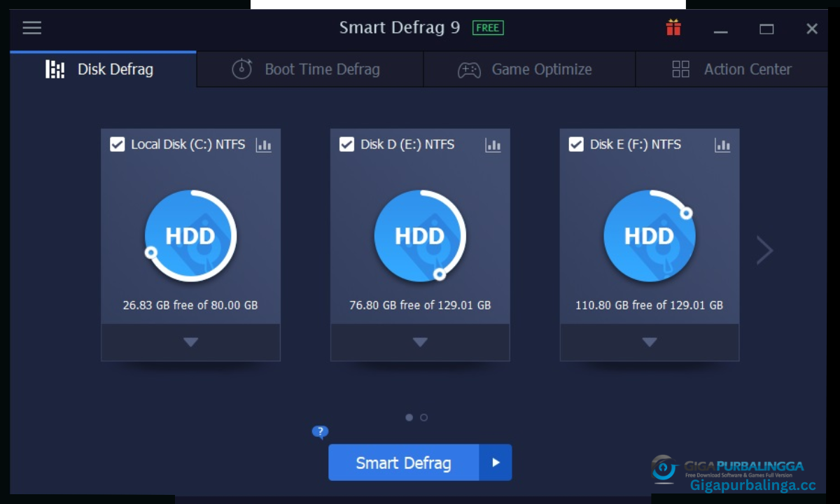View chart report for Disk E (F:)
Screen dimensions: 840x504
point(722,145)
